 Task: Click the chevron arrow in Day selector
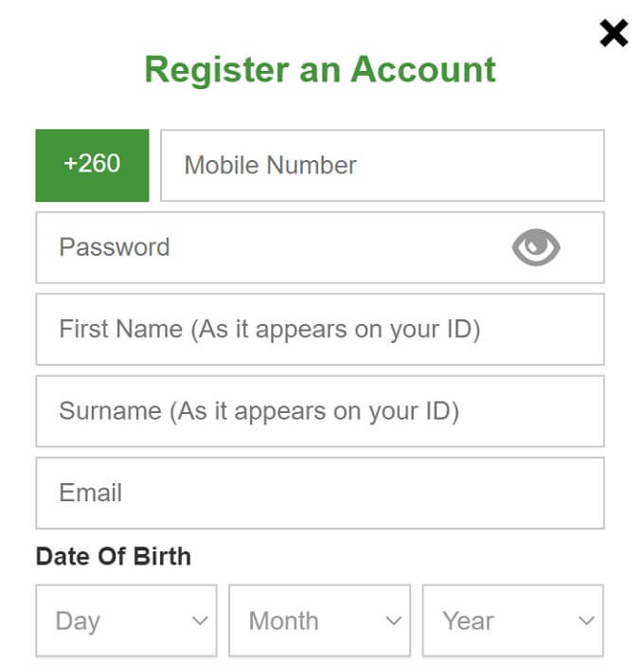200,621
